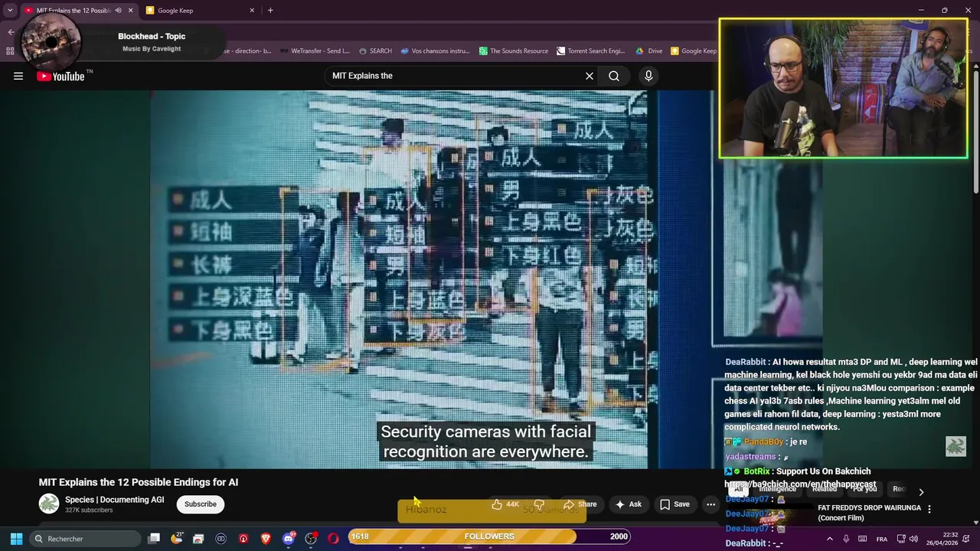This screenshot has height=551, width=980.
Task: Open the FAT FREDDYS DROP WAIRUNGA video
Action: click(869, 513)
